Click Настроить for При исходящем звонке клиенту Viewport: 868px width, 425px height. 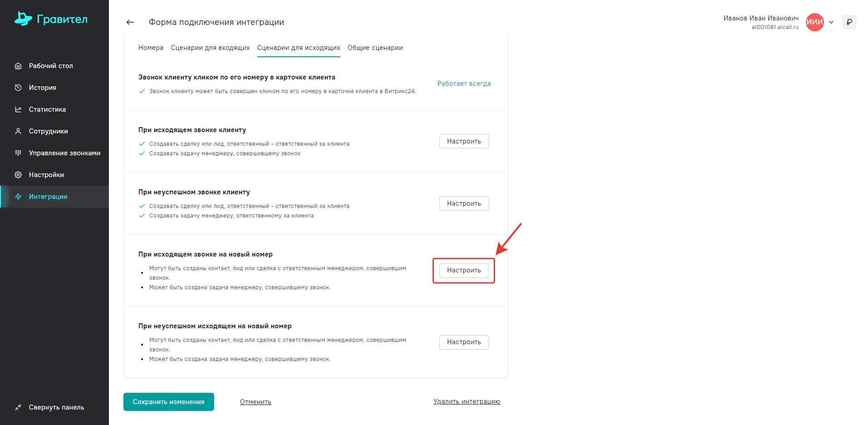[464, 141]
